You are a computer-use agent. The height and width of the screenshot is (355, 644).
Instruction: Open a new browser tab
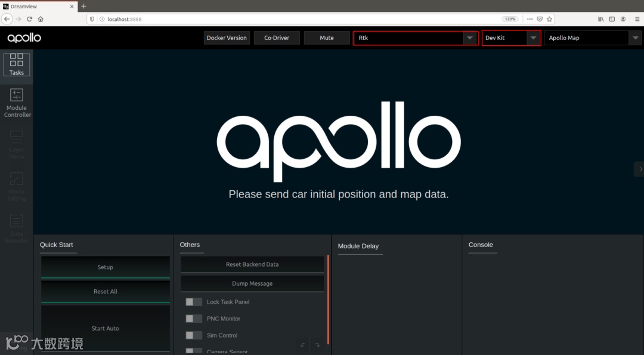tap(84, 6)
